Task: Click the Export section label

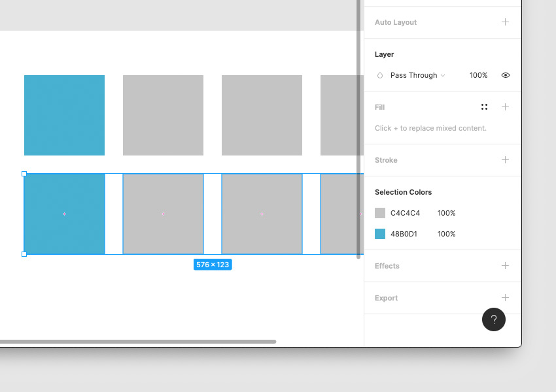Action: pos(386,298)
